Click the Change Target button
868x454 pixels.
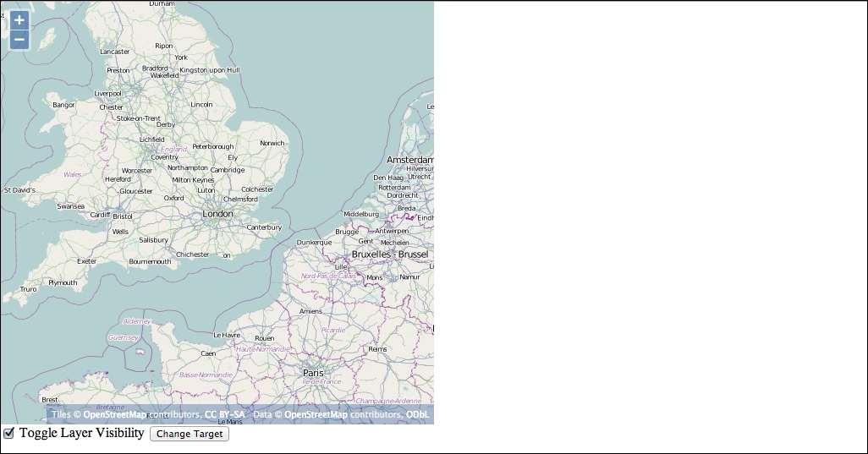coord(190,434)
